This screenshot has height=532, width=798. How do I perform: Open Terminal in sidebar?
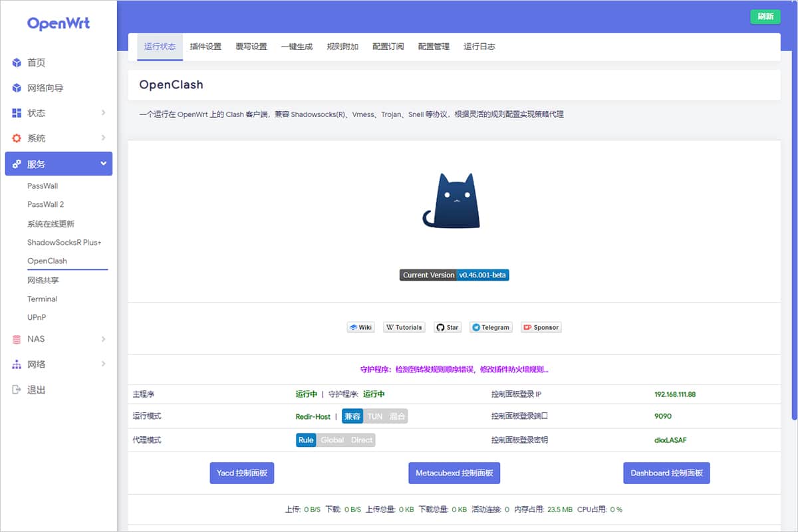[43, 299]
